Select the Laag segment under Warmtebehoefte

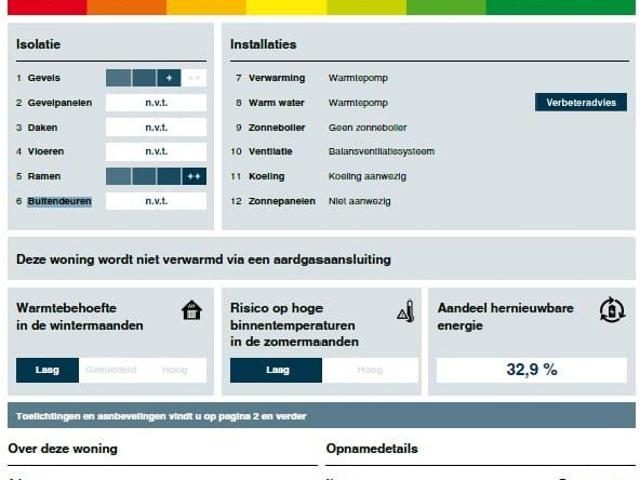point(47,370)
